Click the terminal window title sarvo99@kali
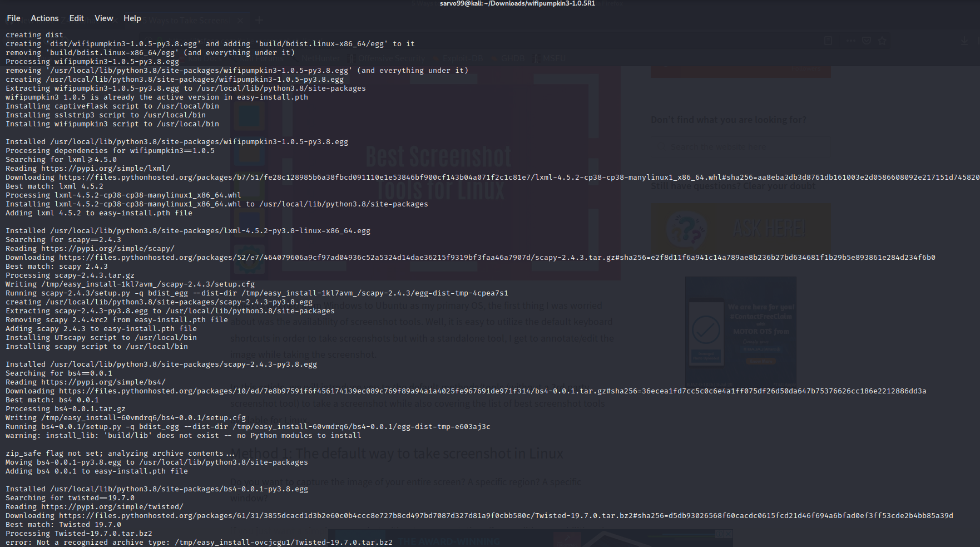Screen dimensions: 980x547 pyautogui.click(x=517, y=3)
